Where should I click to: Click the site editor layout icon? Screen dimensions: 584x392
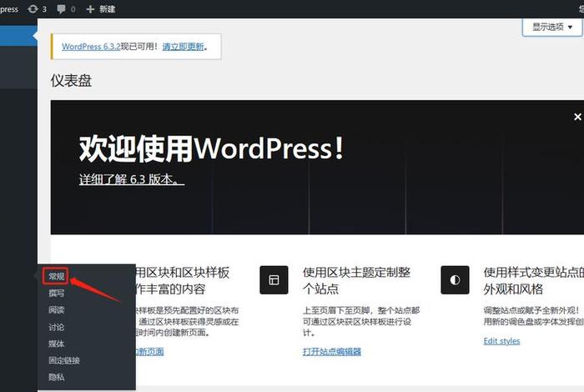coord(274,280)
